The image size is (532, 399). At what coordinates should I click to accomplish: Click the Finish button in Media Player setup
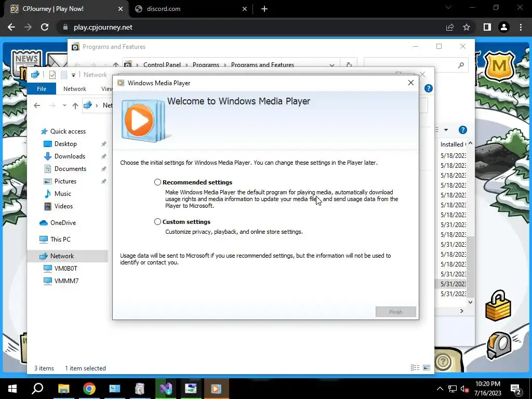(395, 312)
